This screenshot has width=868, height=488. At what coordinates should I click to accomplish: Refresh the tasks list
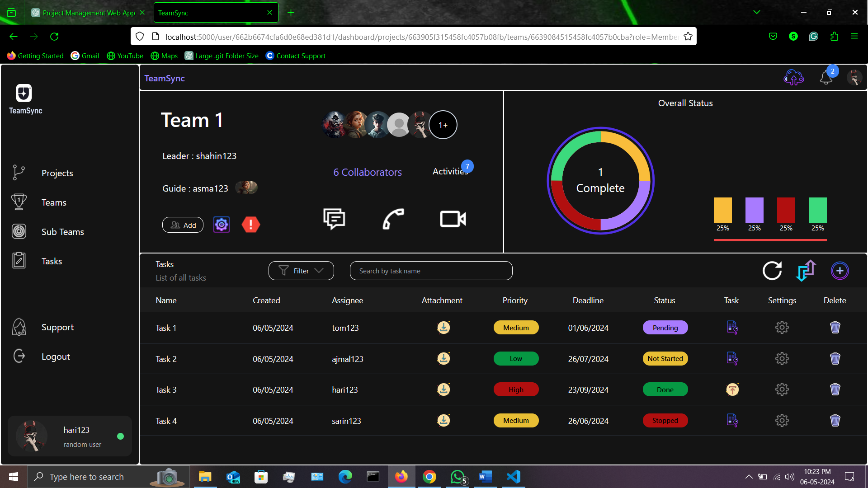click(x=772, y=271)
